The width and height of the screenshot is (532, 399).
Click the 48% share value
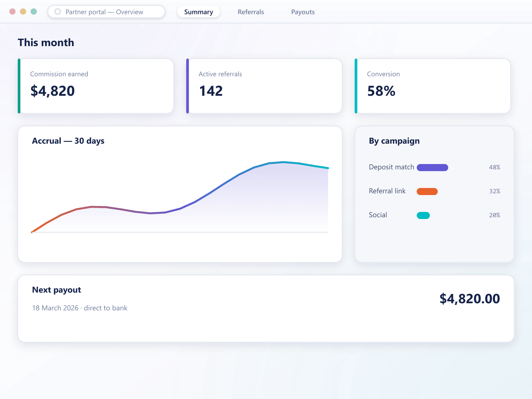(494, 167)
